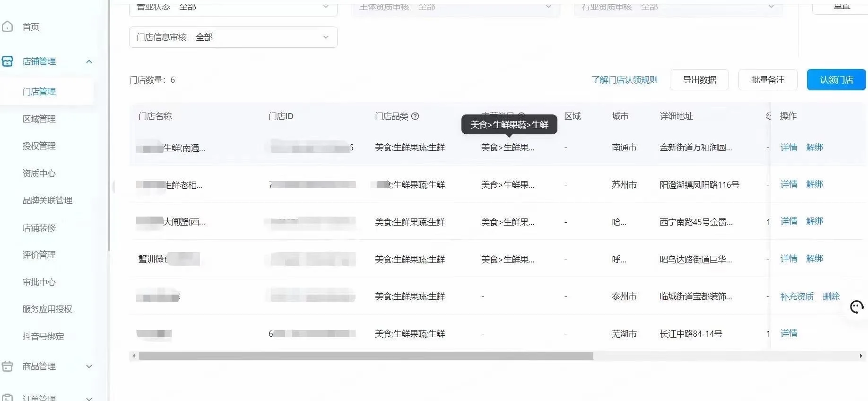Open 店铺装修 in the sidebar

tap(39, 228)
